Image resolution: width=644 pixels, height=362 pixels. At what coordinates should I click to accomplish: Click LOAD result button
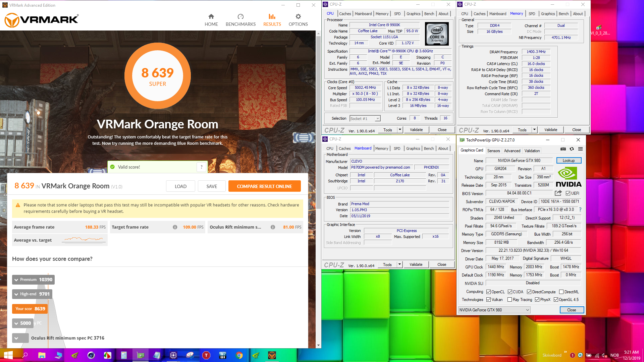pyautogui.click(x=180, y=186)
